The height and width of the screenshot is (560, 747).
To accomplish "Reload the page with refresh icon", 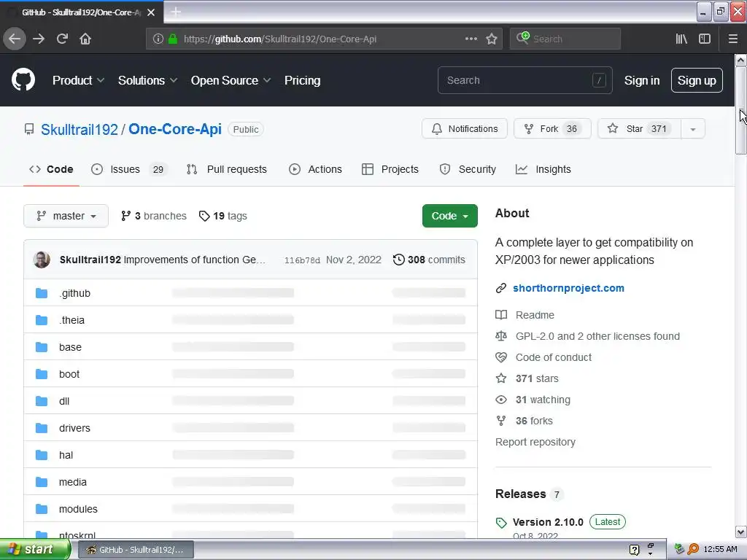I will (62, 39).
